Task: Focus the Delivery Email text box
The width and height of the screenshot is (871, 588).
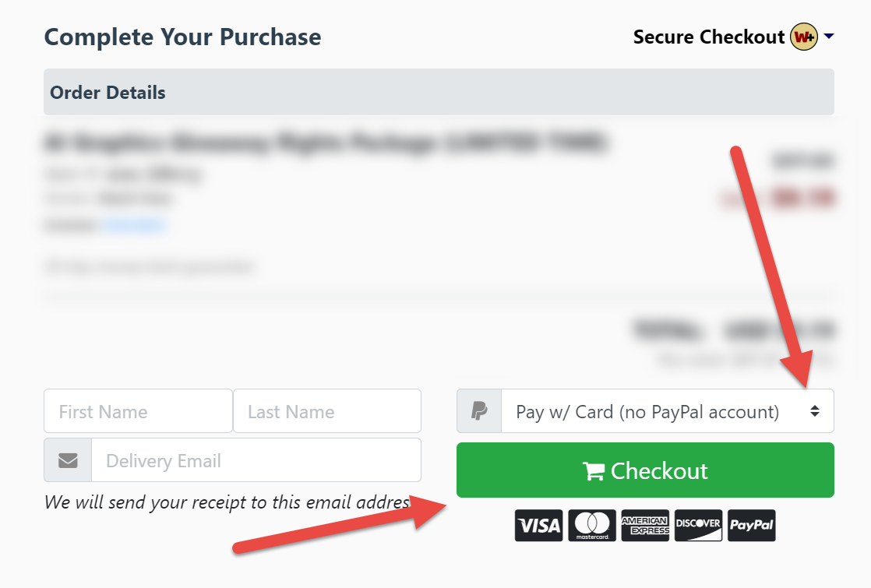Action: pyautogui.click(x=256, y=460)
